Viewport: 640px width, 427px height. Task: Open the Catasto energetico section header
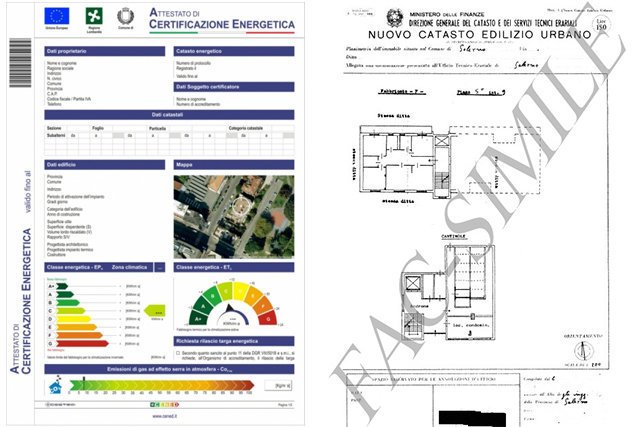(x=234, y=51)
